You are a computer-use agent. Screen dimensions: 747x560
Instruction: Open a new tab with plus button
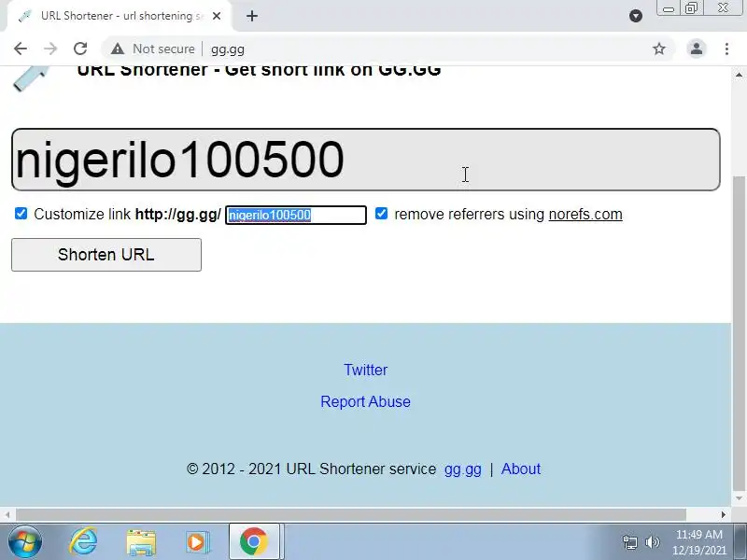click(x=252, y=16)
